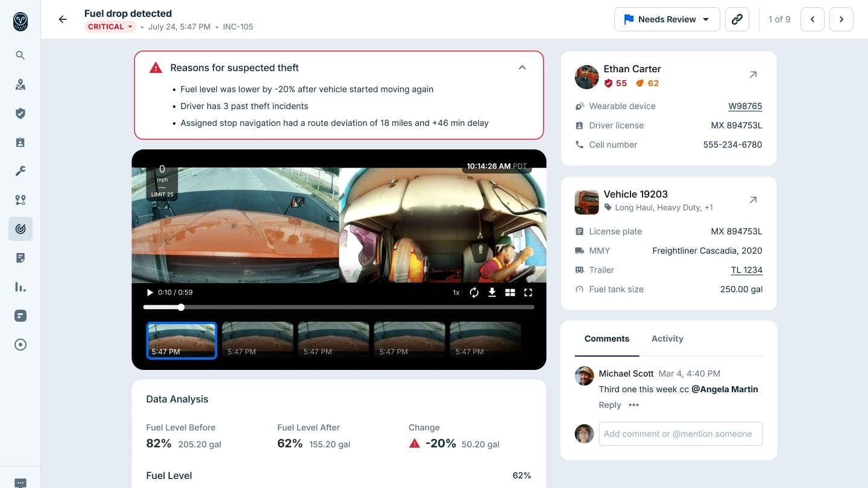Open wearable device W98765 link
Screen dimensions: 868x488
[x=745, y=106]
